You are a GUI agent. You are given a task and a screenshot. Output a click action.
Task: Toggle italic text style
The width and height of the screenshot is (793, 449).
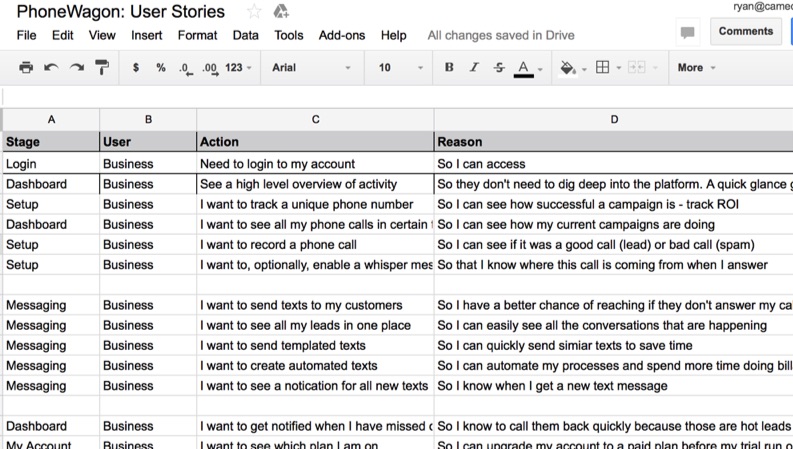click(474, 68)
